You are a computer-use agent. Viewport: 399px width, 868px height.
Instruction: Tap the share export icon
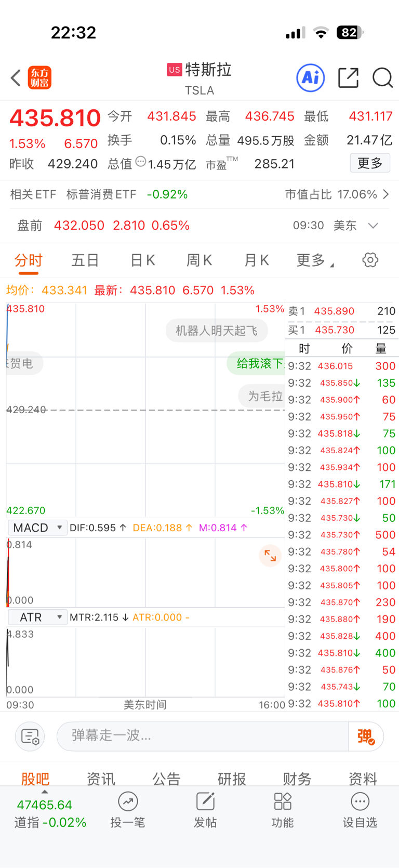348,78
